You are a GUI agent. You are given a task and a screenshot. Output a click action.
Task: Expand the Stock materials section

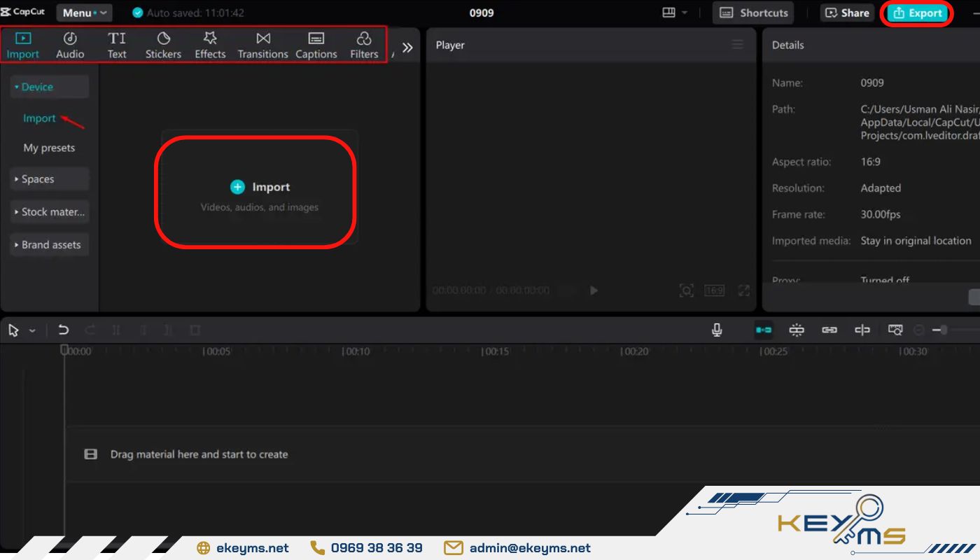(x=49, y=212)
